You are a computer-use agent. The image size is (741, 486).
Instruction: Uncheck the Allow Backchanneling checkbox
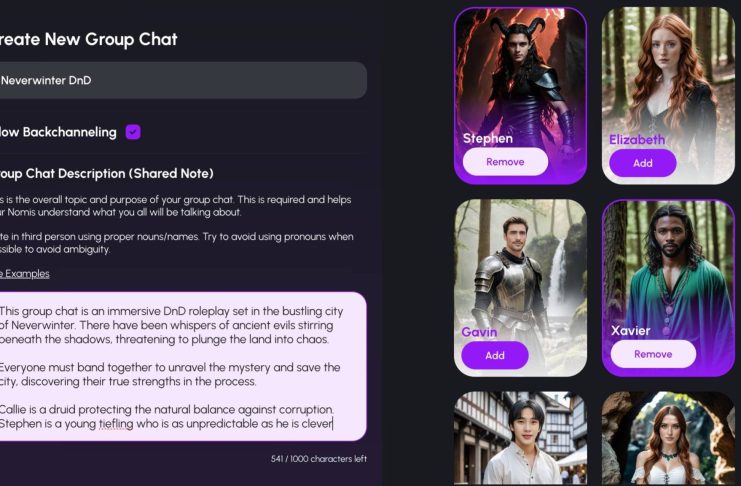pos(133,132)
